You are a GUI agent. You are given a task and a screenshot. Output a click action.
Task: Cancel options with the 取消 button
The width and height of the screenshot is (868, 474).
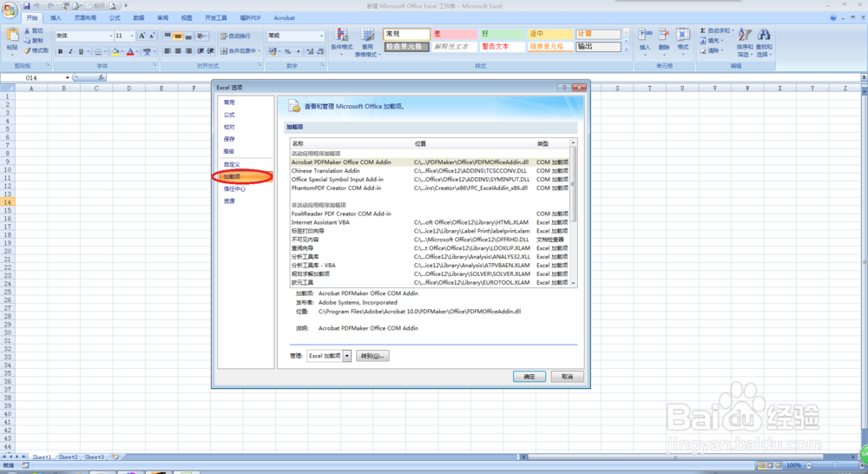568,377
